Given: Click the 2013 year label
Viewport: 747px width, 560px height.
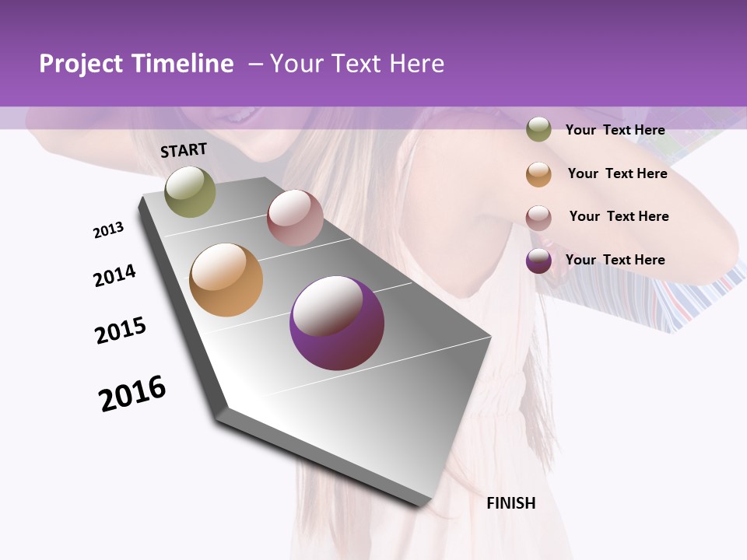Looking at the screenshot, I should pyautogui.click(x=108, y=230).
